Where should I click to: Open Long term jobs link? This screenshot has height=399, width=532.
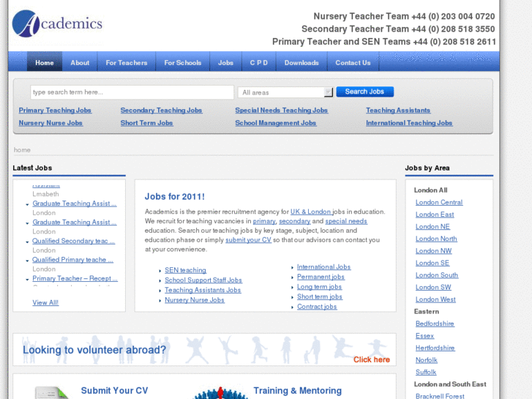coord(319,287)
